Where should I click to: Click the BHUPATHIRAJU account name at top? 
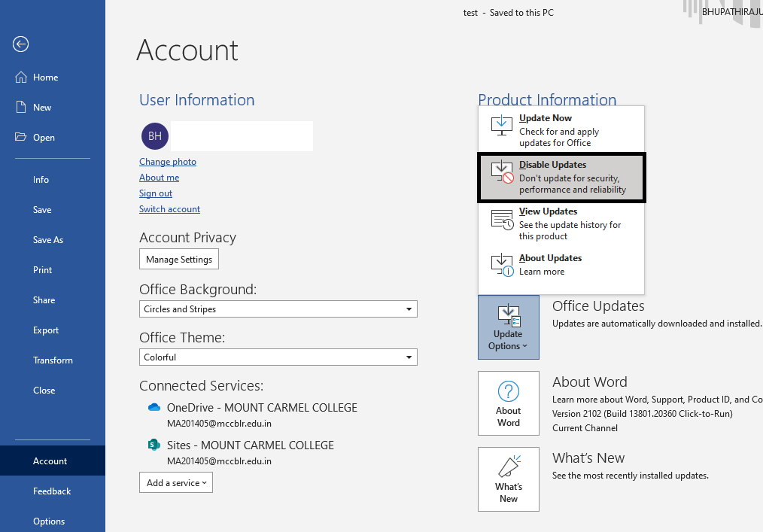(x=732, y=12)
